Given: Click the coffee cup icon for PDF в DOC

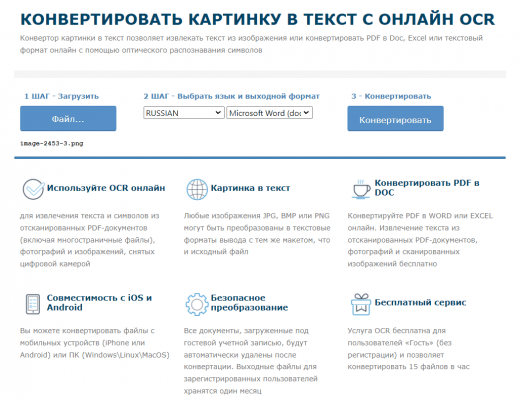Looking at the screenshot, I should [x=361, y=189].
